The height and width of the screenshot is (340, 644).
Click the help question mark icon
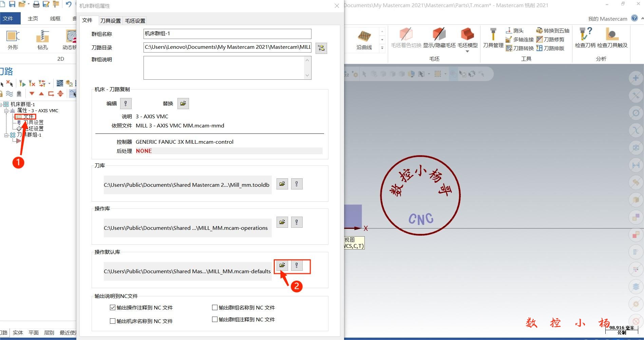click(634, 18)
